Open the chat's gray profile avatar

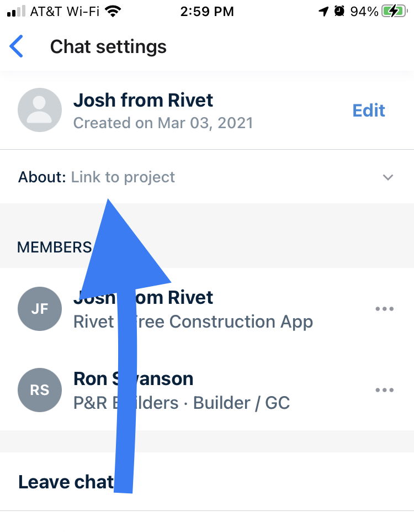(x=40, y=110)
